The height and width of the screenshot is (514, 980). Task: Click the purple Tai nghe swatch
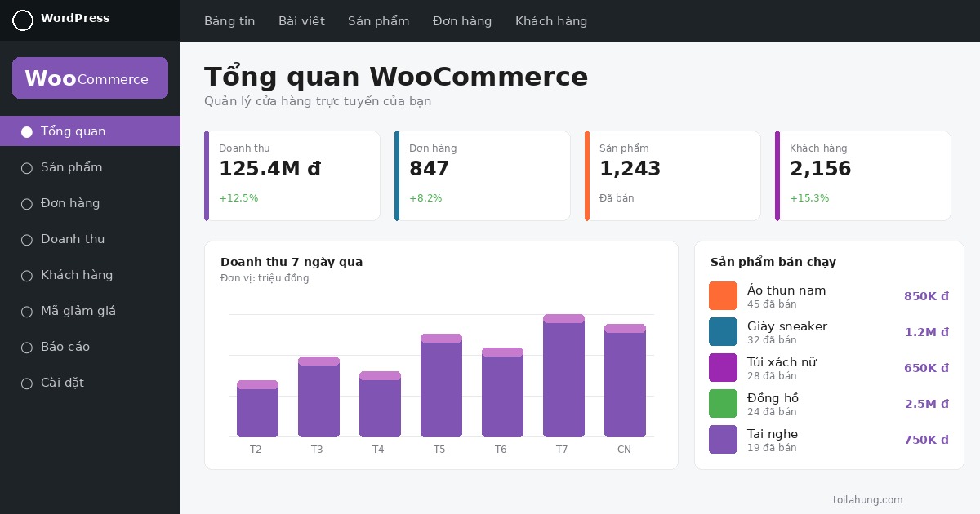723,439
